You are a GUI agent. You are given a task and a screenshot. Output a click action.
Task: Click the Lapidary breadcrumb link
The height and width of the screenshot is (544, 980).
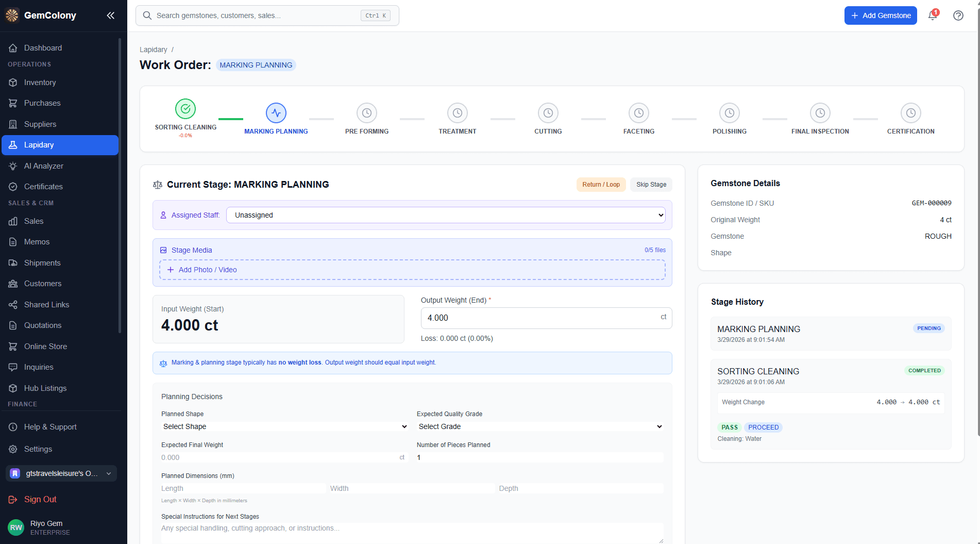pyautogui.click(x=154, y=50)
